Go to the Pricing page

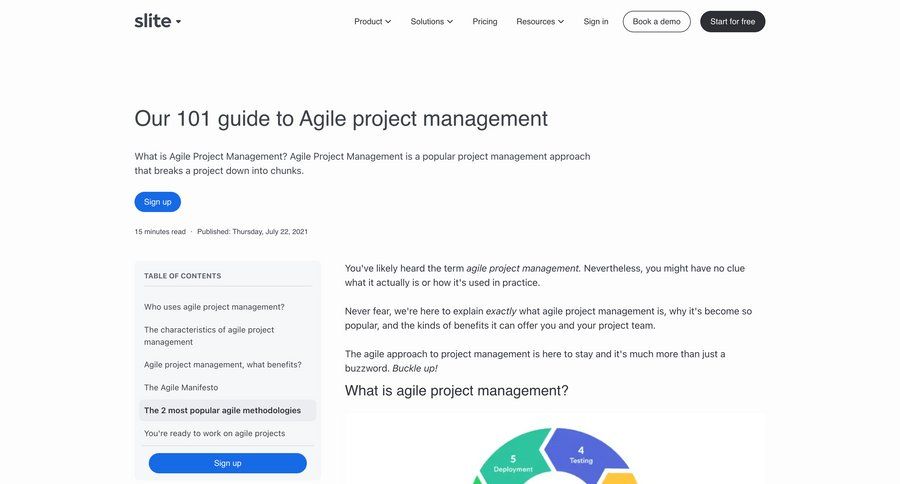click(x=485, y=21)
